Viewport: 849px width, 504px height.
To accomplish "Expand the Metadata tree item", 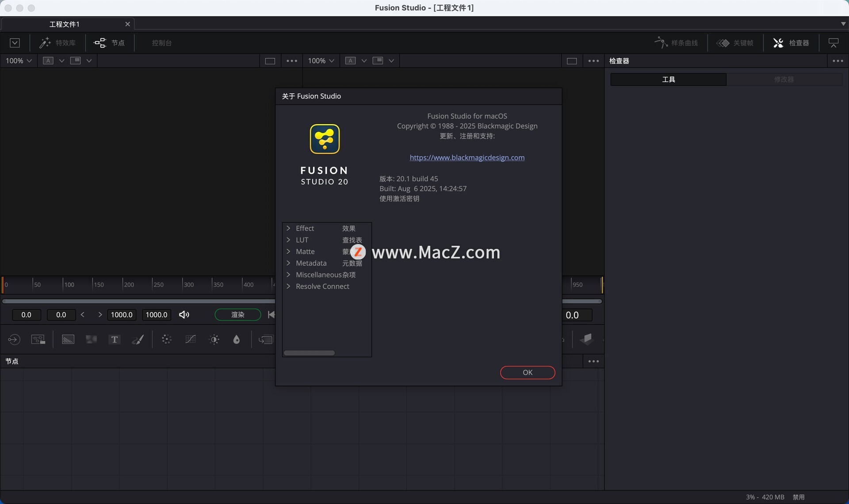I will (x=288, y=263).
